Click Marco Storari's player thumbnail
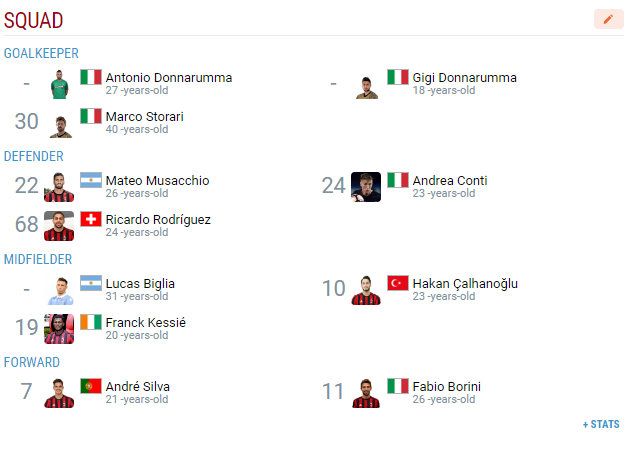 click(x=59, y=123)
